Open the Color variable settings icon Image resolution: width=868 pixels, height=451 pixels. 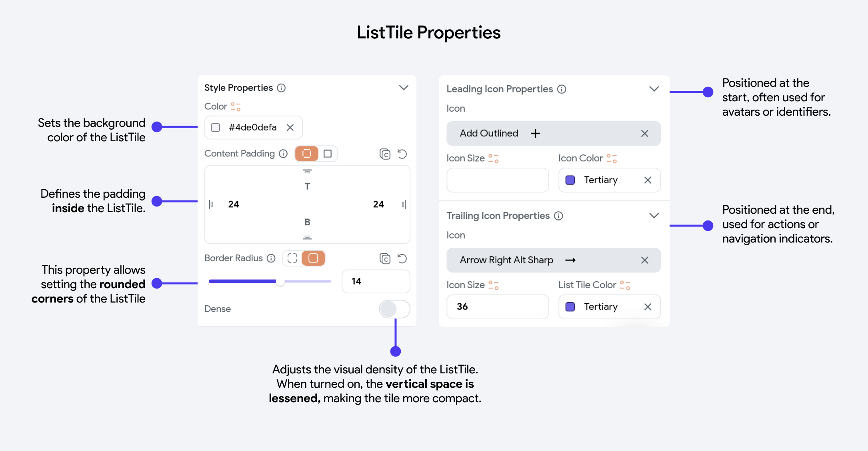236,107
